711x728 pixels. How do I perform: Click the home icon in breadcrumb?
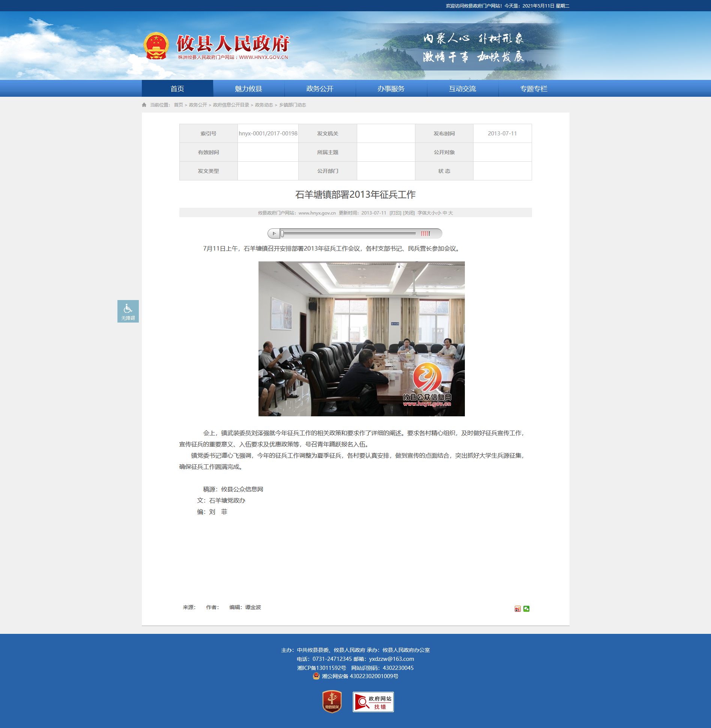[144, 105]
